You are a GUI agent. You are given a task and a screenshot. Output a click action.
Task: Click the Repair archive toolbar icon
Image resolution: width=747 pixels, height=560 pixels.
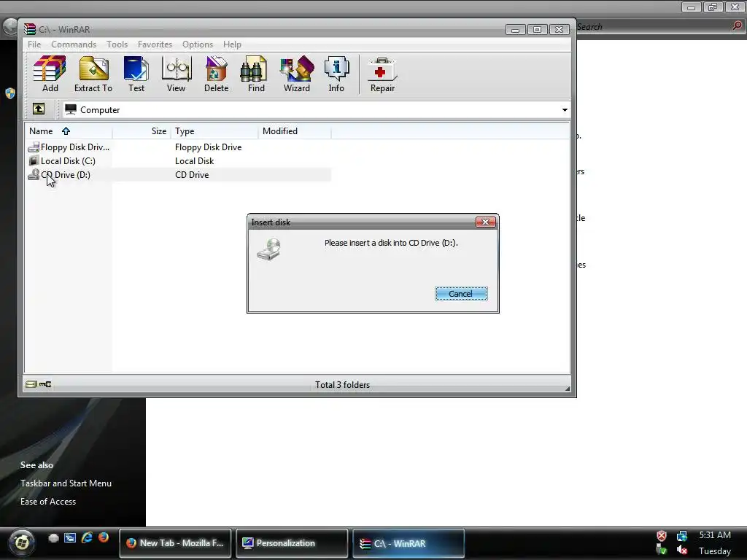point(382,74)
